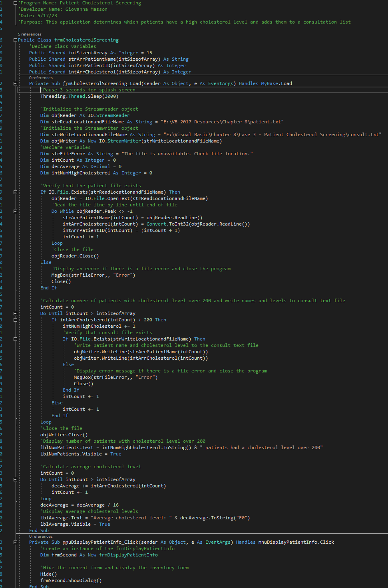This screenshot has width=388, height=588.
Task: Click the lblNumPatients.Text assignment line
Action: click(181, 447)
